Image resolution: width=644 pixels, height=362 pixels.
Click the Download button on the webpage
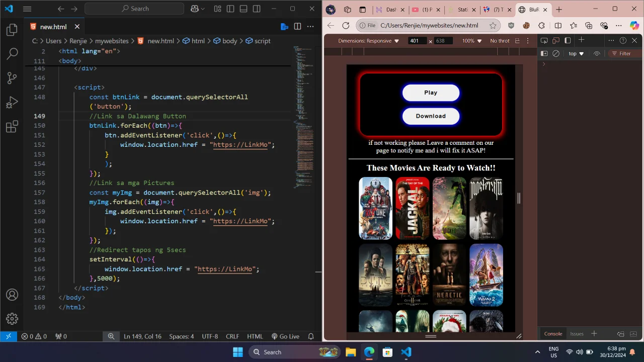point(431,116)
